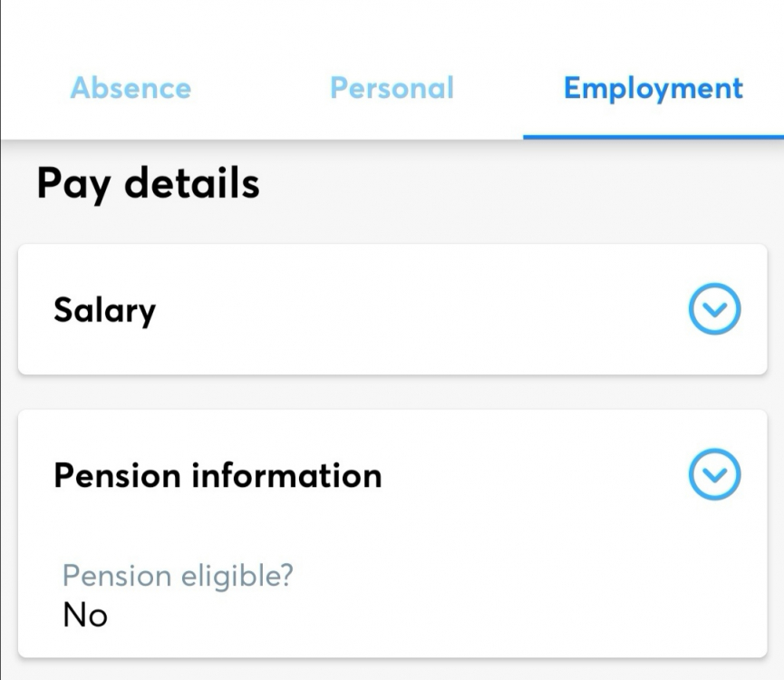Click the grey strip below the Pension card
784x680 pixels.
[392, 670]
